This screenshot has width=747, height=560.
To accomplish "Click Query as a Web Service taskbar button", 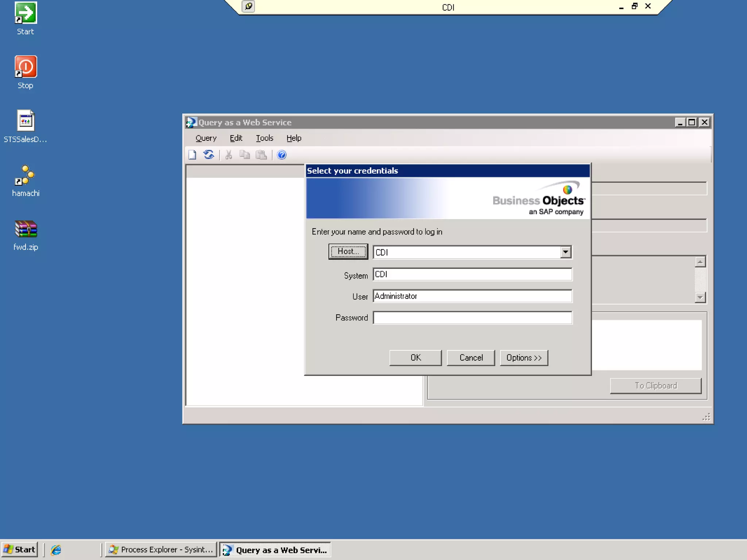I will point(275,550).
